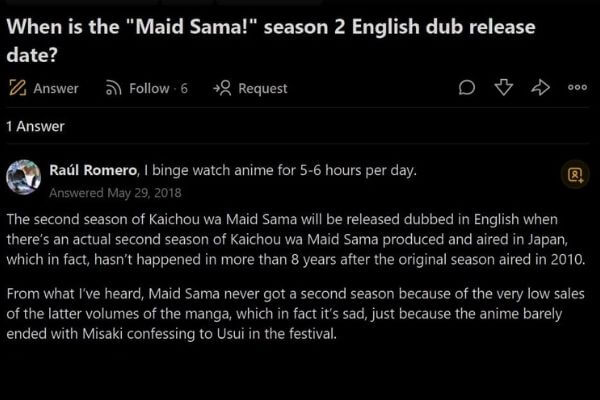Open Raúl Romero's profile name link
The image size is (600, 400).
(93, 170)
